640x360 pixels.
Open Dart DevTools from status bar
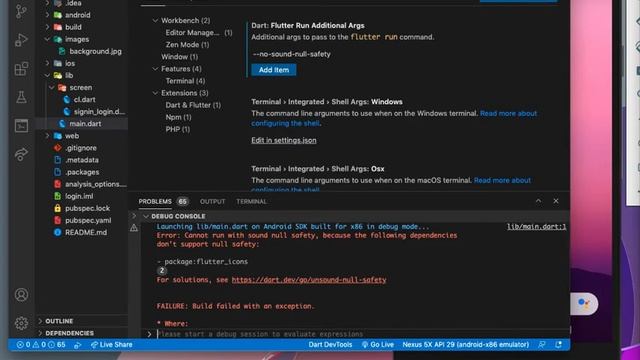[330, 345]
